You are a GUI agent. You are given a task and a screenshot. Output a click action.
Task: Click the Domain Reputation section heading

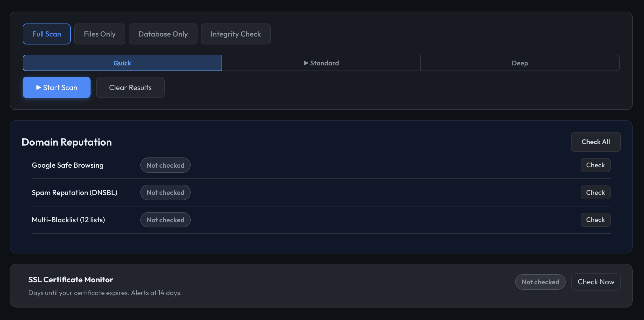tap(67, 142)
